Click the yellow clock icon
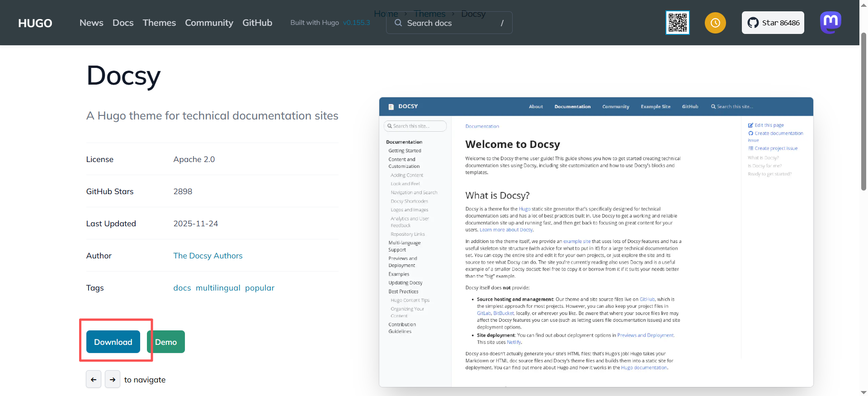 tap(715, 23)
